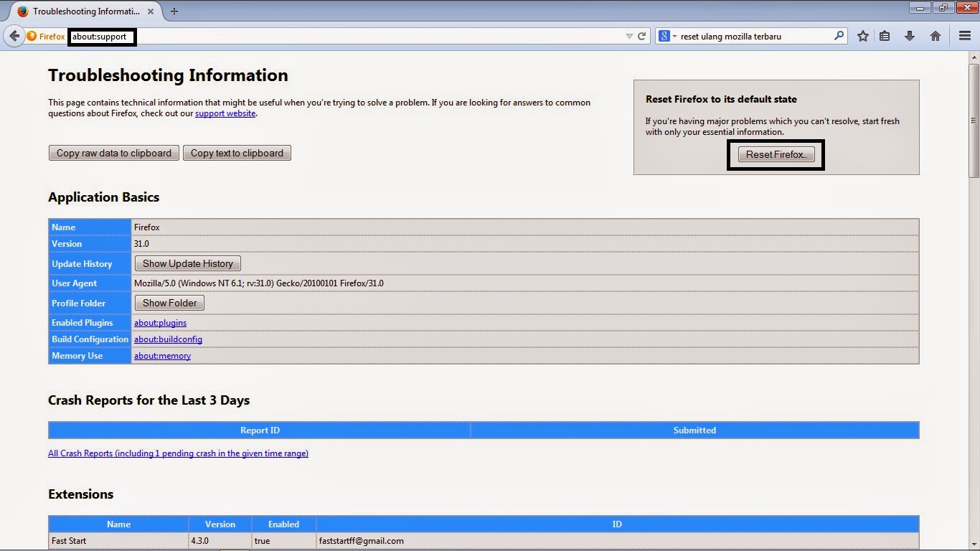Click the Reset Firefox button
The image size is (980, 551).
tap(776, 154)
